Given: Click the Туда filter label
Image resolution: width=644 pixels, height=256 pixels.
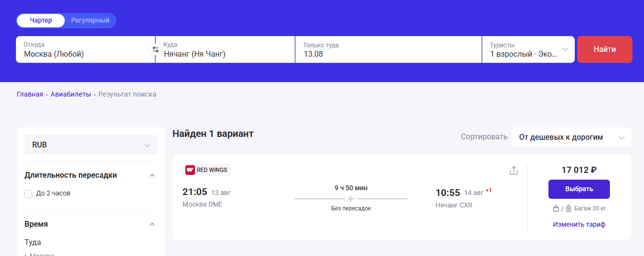Looking at the screenshot, I should (33, 242).
